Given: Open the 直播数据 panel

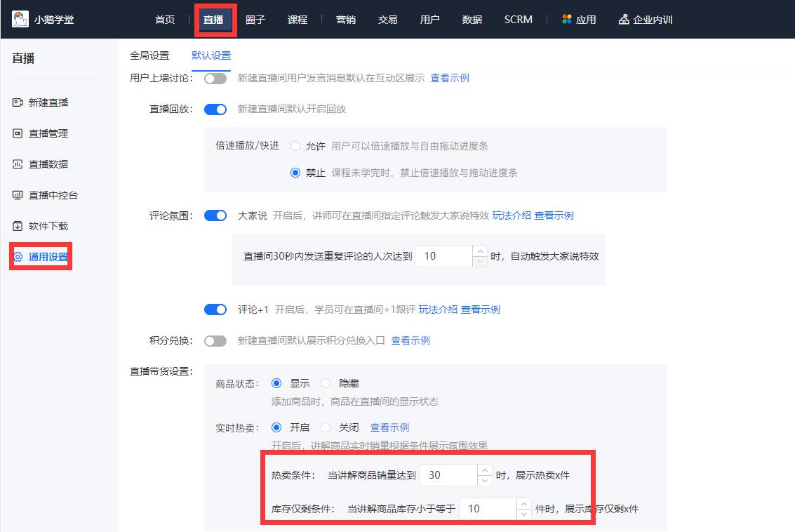Looking at the screenshot, I should tap(49, 164).
